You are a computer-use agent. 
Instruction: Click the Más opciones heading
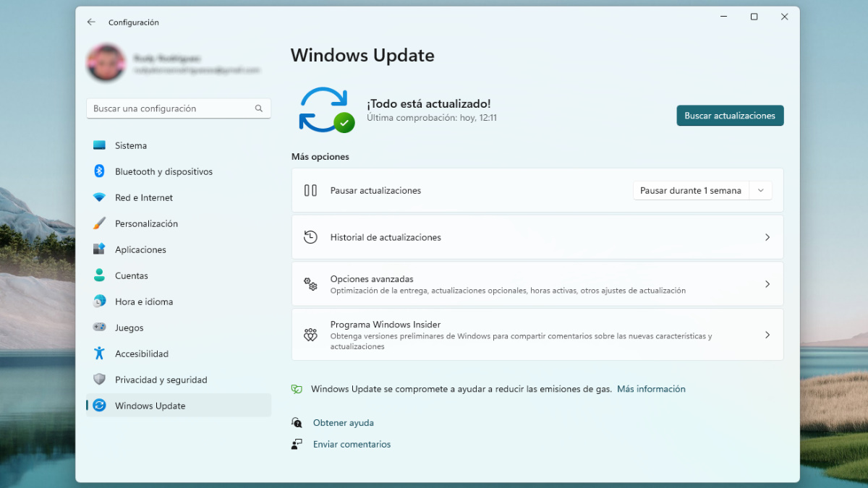click(320, 157)
